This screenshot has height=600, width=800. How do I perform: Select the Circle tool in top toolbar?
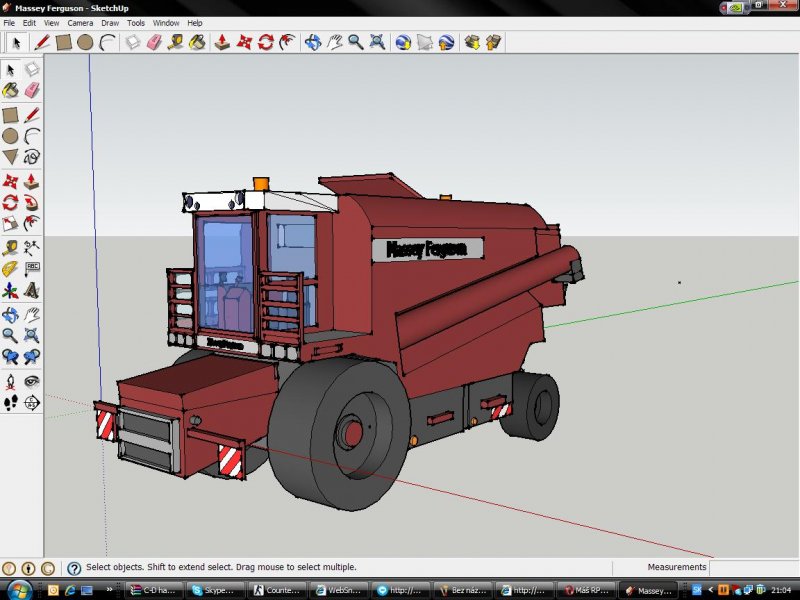(85, 42)
